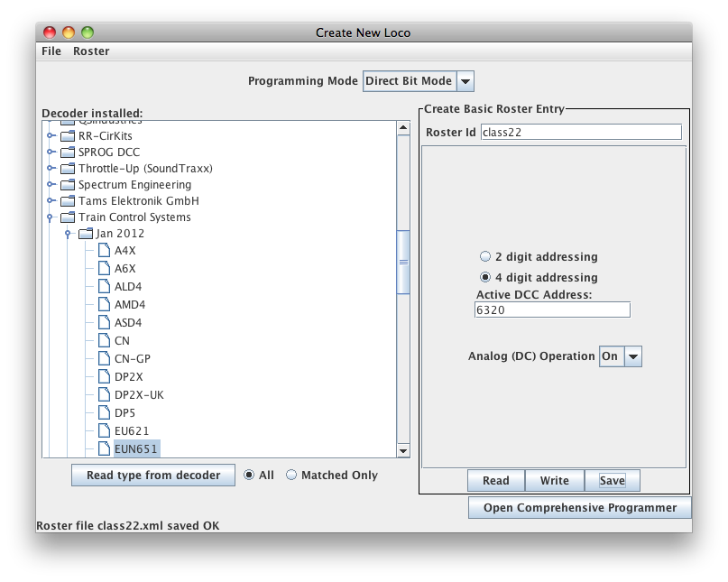Click the EU621 decoder file icon
Image resolution: width=728 pixels, height=582 pixels.
(105, 431)
